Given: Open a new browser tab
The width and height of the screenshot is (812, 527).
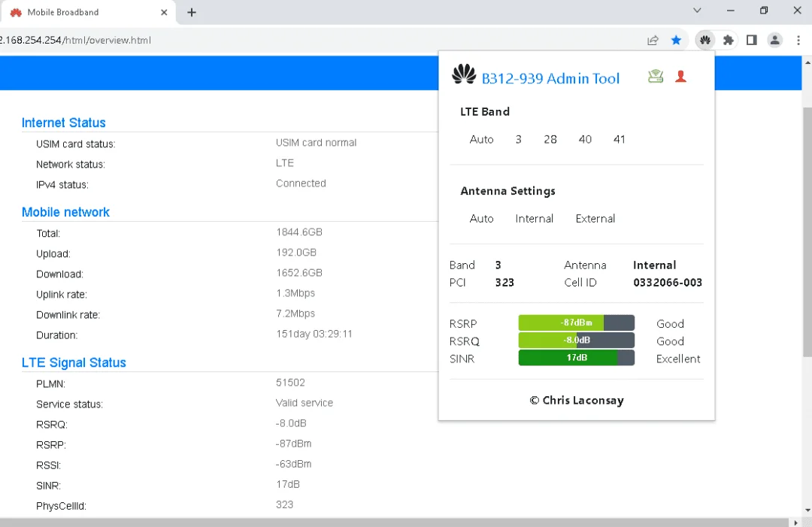Looking at the screenshot, I should (192, 13).
